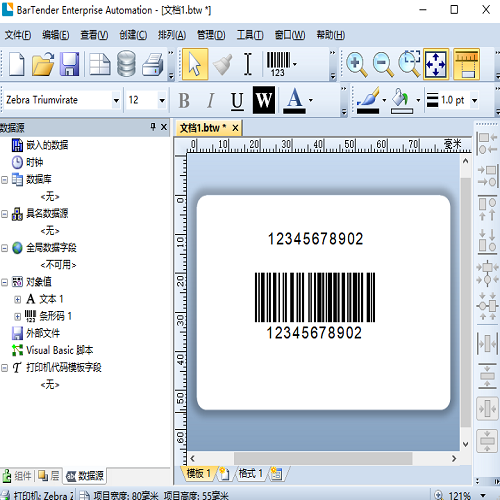Expand the 条形码 1 tree node
Image resolution: width=500 pixels, height=500 pixels.
(x=17, y=316)
